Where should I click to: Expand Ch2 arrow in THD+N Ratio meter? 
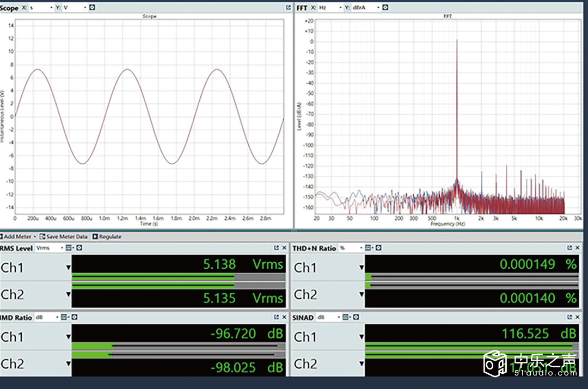coord(362,294)
